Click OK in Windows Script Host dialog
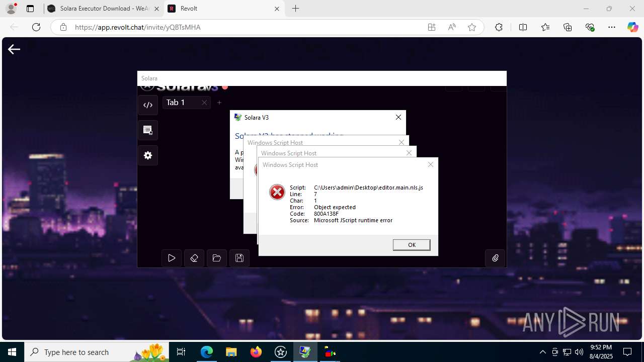Image resolution: width=644 pixels, height=362 pixels. click(x=412, y=245)
